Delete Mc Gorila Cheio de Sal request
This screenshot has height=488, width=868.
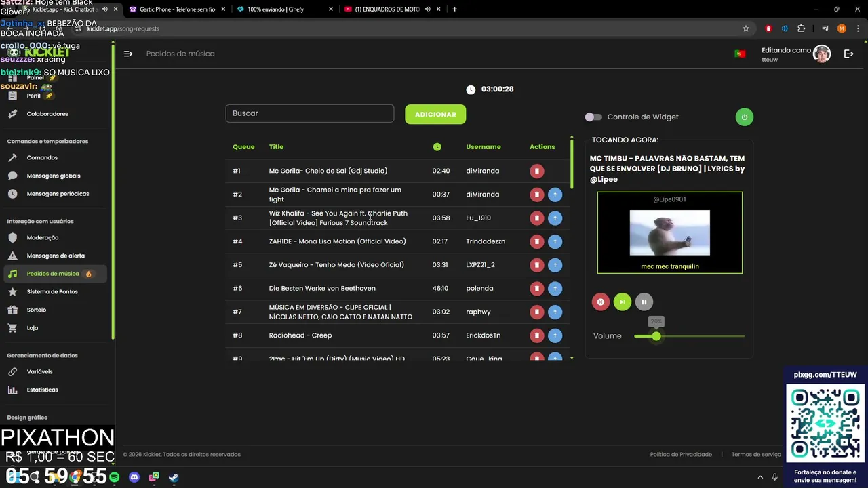[x=536, y=171]
